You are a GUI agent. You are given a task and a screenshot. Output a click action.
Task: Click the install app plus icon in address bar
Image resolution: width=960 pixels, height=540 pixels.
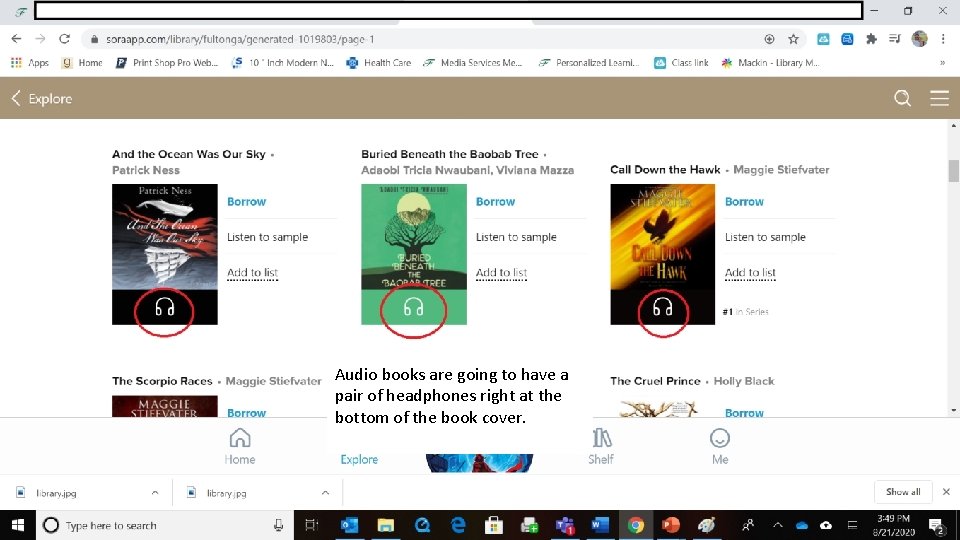770,39
